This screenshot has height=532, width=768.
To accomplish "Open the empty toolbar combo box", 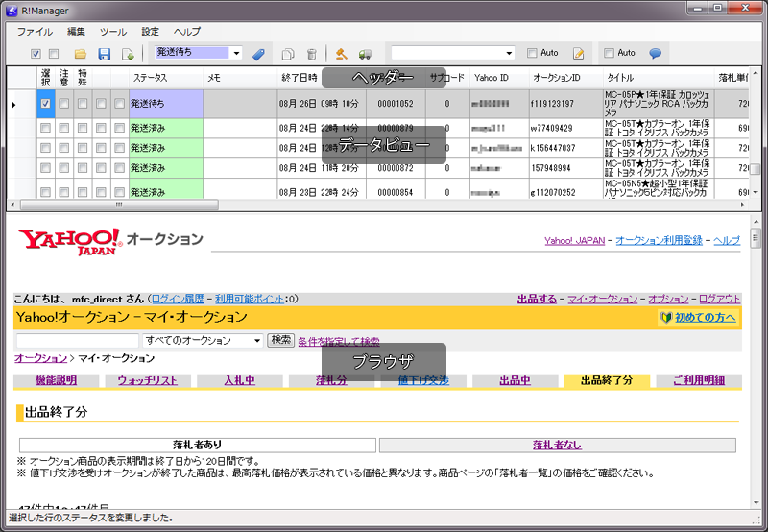I will tap(509, 53).
